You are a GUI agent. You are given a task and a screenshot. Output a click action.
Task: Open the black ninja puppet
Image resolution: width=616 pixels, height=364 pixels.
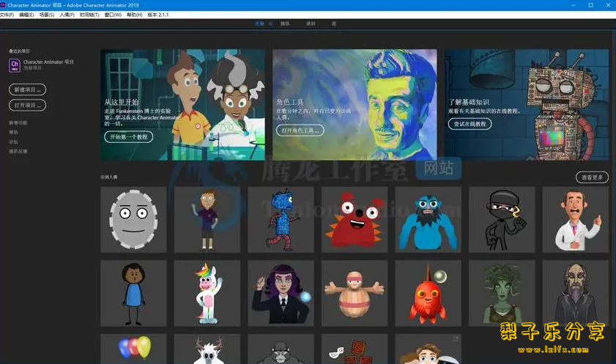coord(502,220)
